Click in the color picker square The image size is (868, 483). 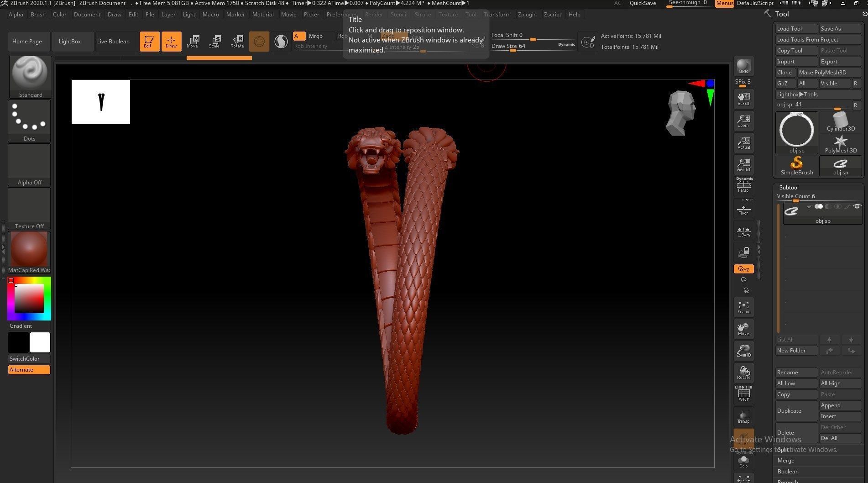(29, 299)
